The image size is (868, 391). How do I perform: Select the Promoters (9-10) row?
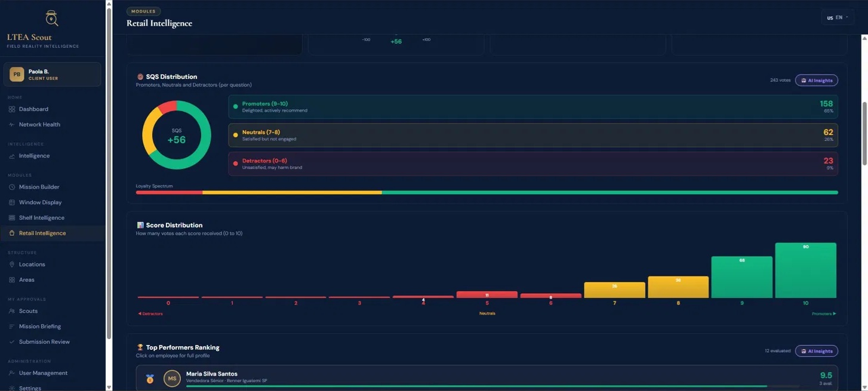(533, 107)
